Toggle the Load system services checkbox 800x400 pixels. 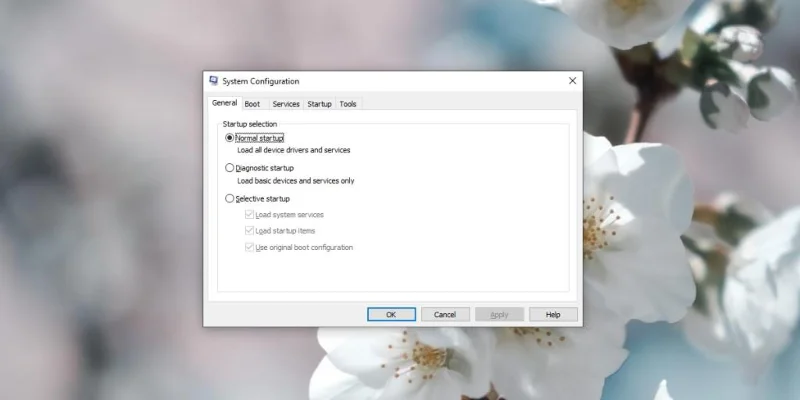click(x=249, y=214)
